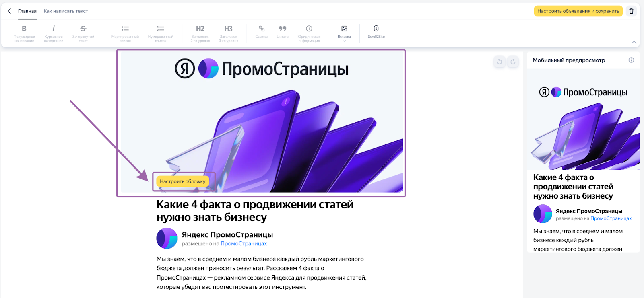Apply strikethrough text (Зачеркнутый текст)
The width and height of the screenshot is (644, 298).
pyautogui.click(x=83, y=33)
